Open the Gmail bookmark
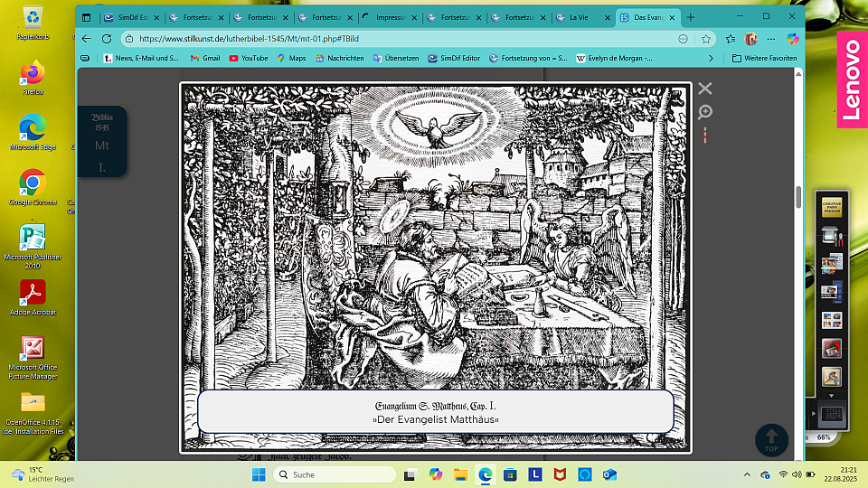Image resolution: width=868 pixels, height=488 pixels. coord(205,58)
